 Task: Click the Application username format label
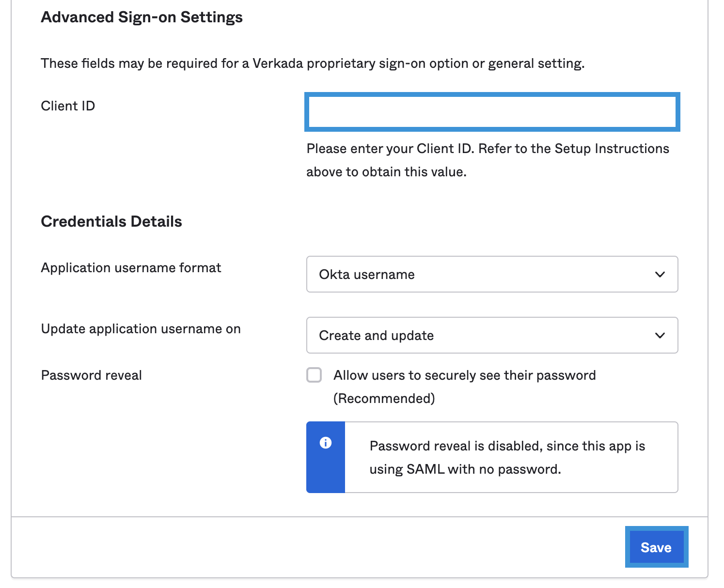pyautogui.click(x=131, y=268)
